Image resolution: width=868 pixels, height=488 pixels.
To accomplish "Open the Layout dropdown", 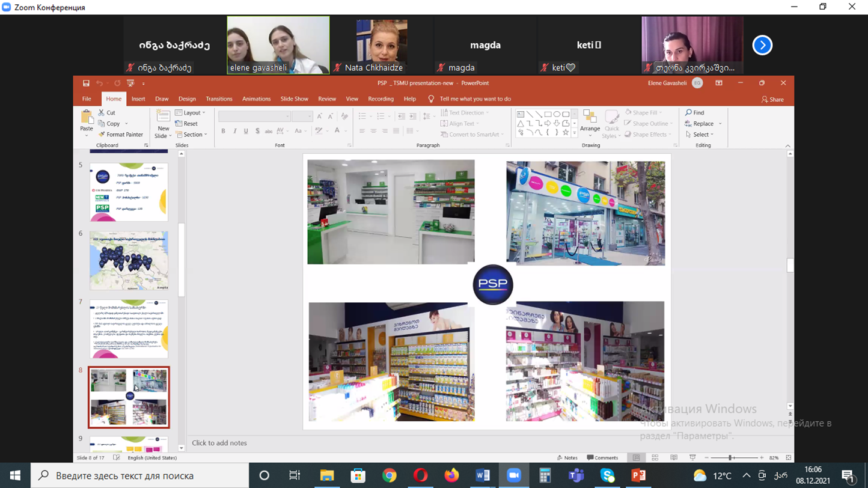I will [x=190, y=113].
